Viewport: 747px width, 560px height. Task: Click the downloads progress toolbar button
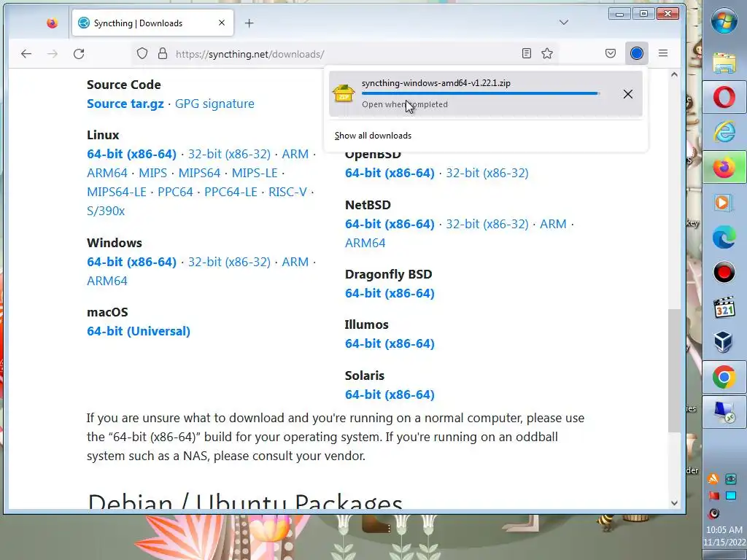(636, 53)
